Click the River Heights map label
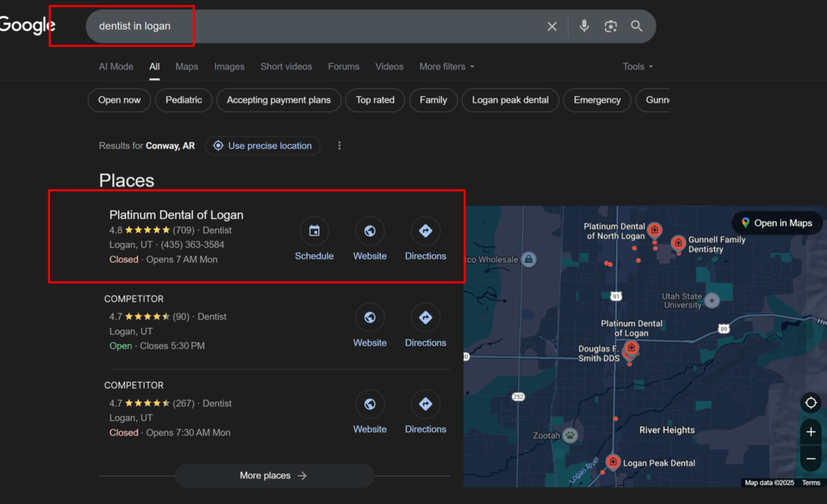Image resolution: width=827 pixels, height=504 pixels. (x=666, y=430)
